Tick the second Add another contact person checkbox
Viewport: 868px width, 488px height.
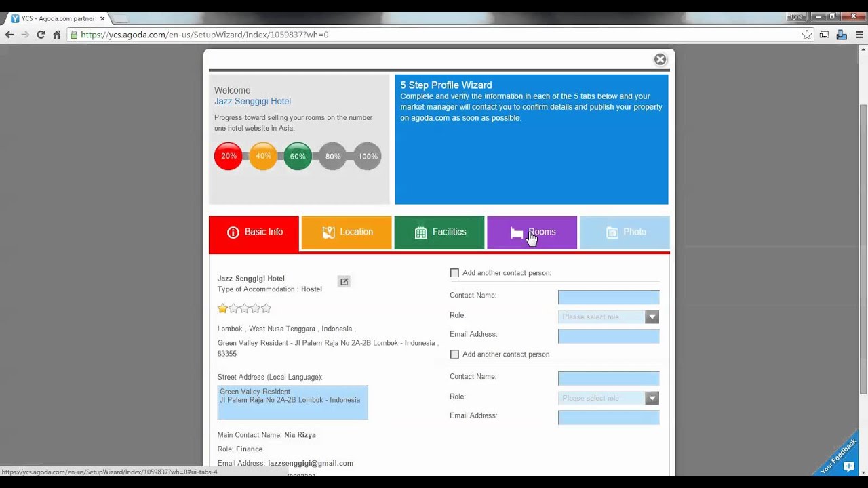454,354
